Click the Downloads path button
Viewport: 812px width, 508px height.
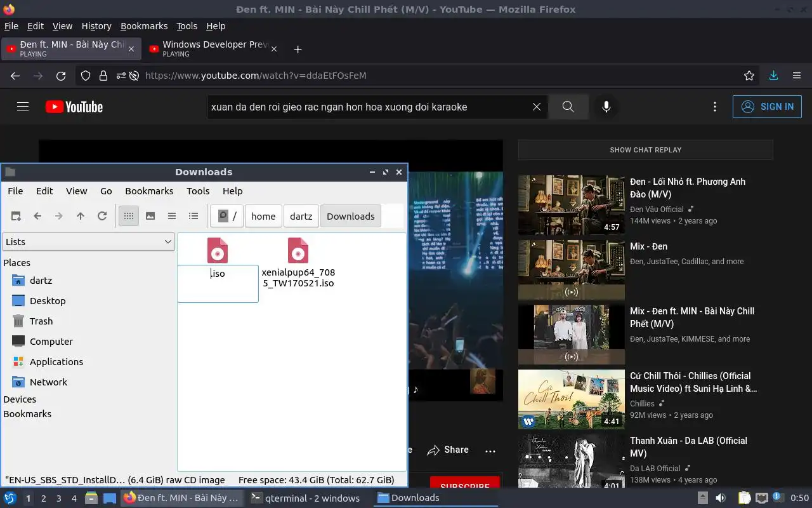pyautogui.click(x=351, y=216)
